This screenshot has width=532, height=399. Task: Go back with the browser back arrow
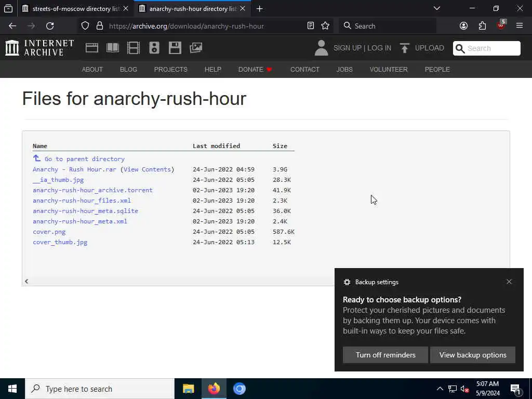(12, 26)
